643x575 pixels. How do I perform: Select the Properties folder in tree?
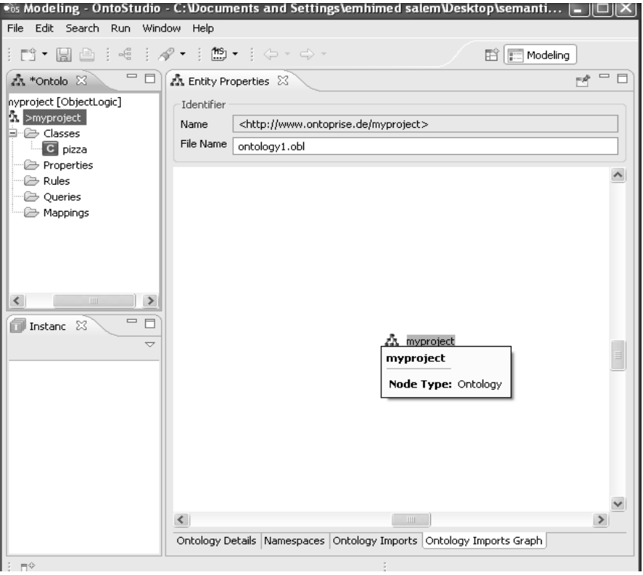[67, 165]
